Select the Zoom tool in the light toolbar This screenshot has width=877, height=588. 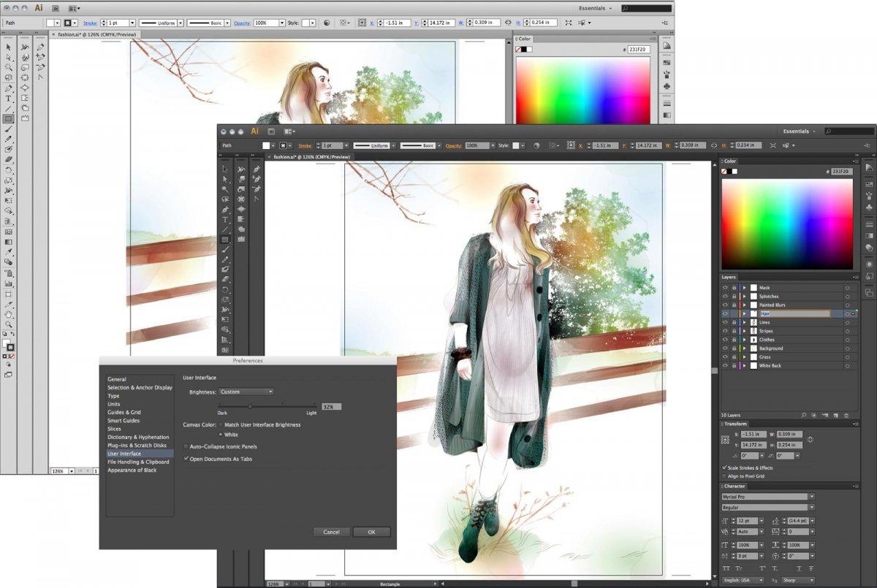pos(9,324)
